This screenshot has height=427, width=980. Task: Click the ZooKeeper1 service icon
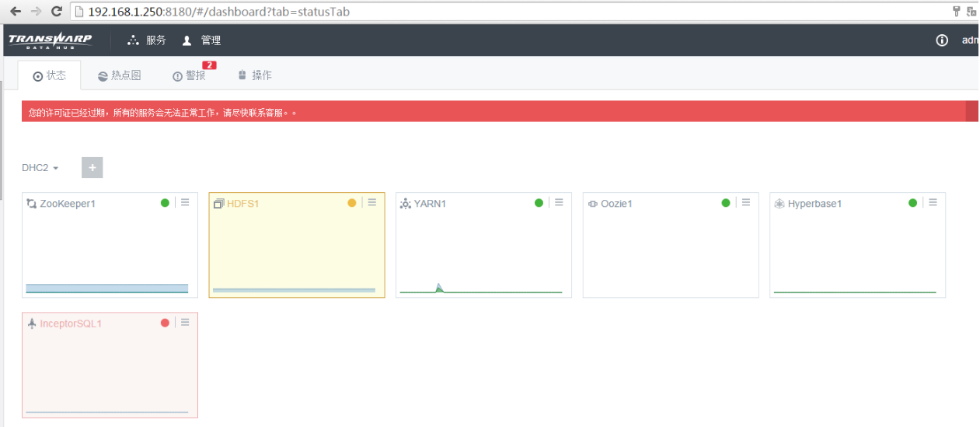tap(32, 204)
